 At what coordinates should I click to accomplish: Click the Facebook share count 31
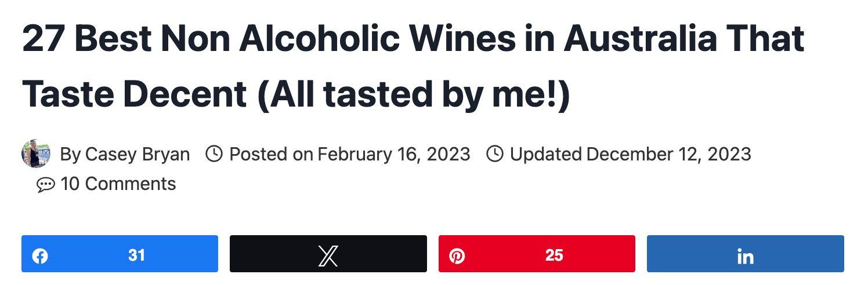pyautogui.click(x=136, y=255)
